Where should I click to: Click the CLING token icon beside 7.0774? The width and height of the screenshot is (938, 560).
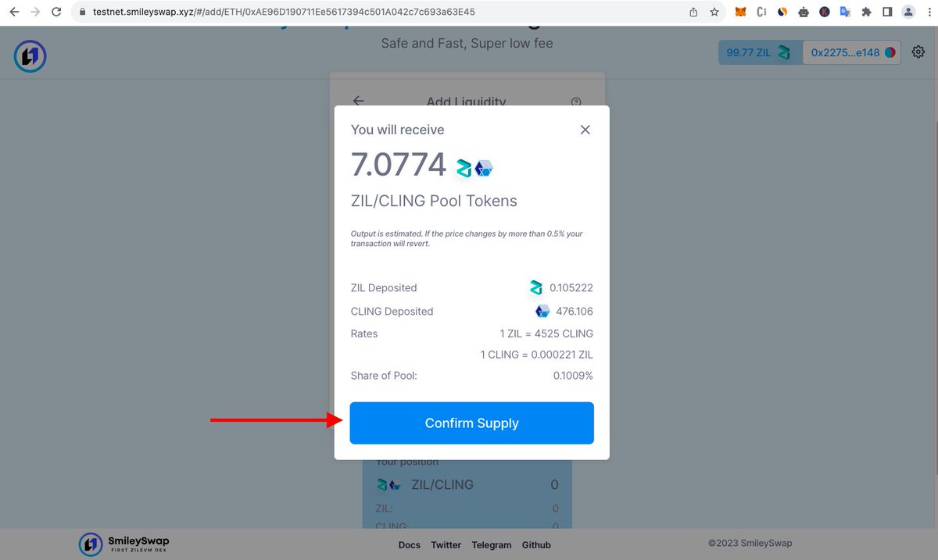tap(484, 168)
